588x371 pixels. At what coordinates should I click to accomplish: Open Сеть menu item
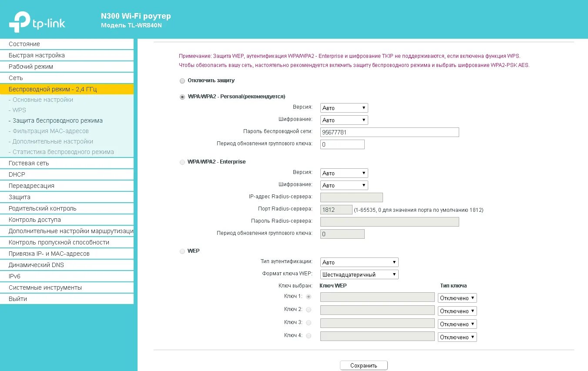tap(67, 78)
